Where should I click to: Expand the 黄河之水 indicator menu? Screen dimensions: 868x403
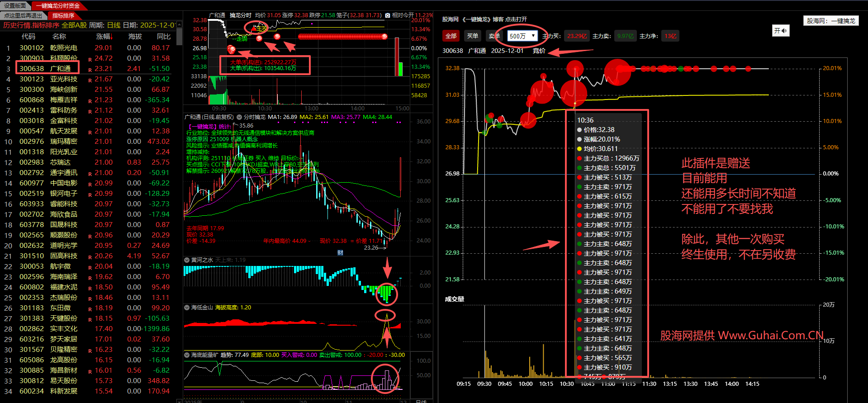tap(187, 260)
